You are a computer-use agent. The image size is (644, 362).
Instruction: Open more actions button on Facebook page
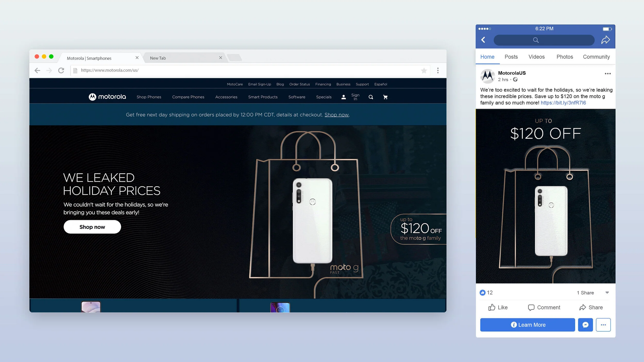click(x=603, y=325)
